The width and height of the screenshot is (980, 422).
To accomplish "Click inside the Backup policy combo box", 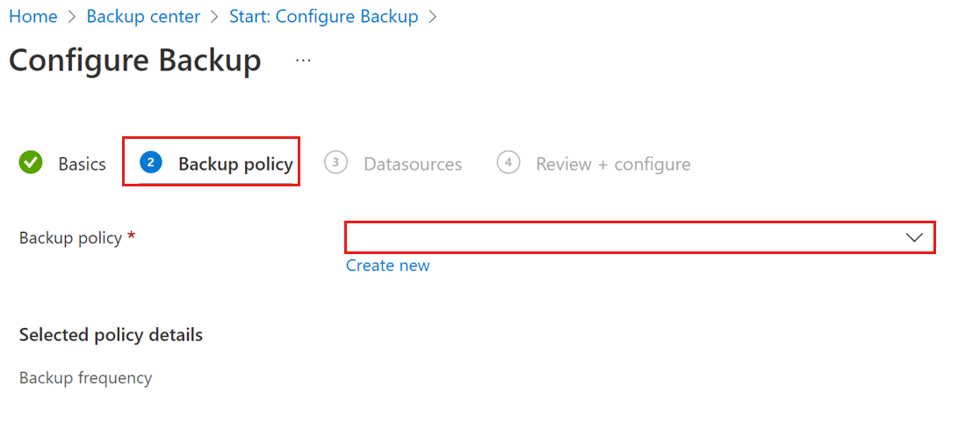I will click(x=615, y=237).
